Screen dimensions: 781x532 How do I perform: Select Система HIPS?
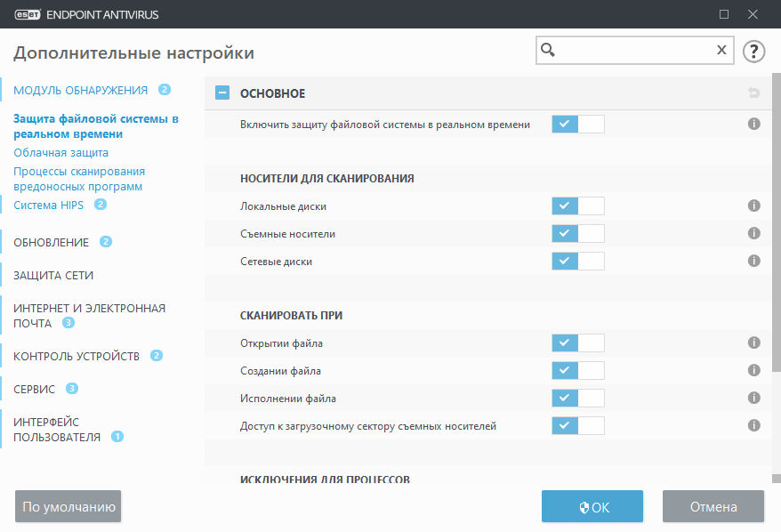point(48,206)
